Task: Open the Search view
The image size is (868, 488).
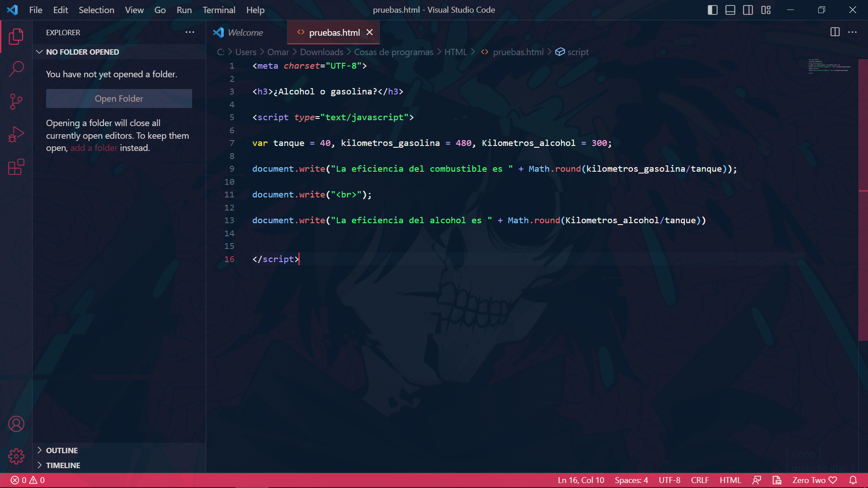Action: [x=16, y=69]
